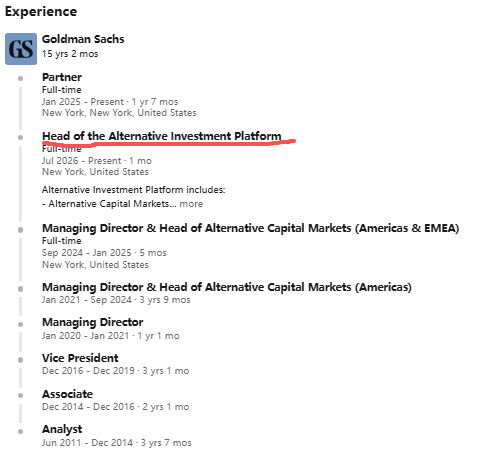Click the '15 yrs 2 mos' tenure text
484x461 pixels.
[x=70, y=54]
